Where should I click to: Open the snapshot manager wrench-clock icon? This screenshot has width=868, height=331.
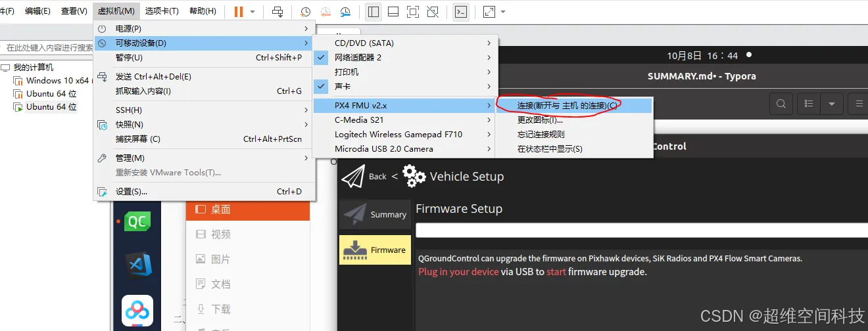pos(345,12)
